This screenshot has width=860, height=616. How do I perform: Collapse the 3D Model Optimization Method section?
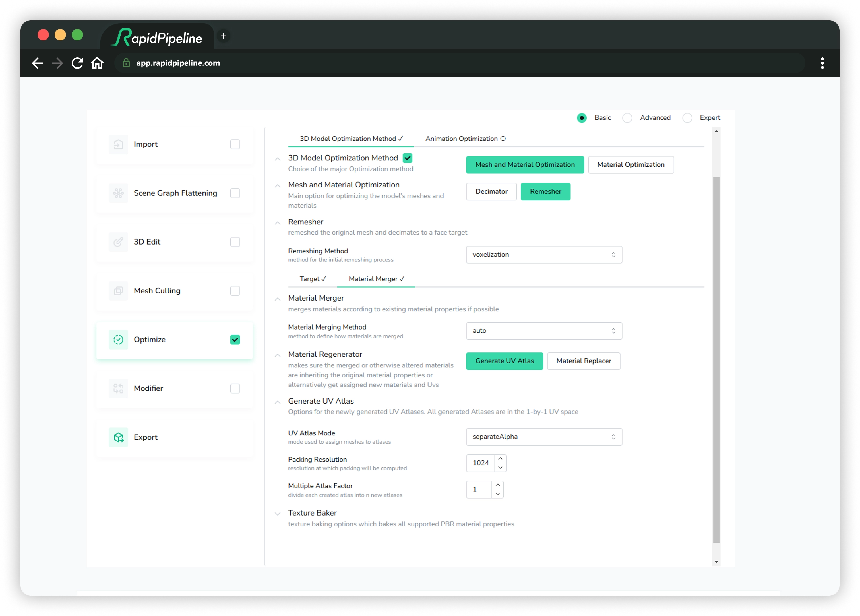click(278, 159)
